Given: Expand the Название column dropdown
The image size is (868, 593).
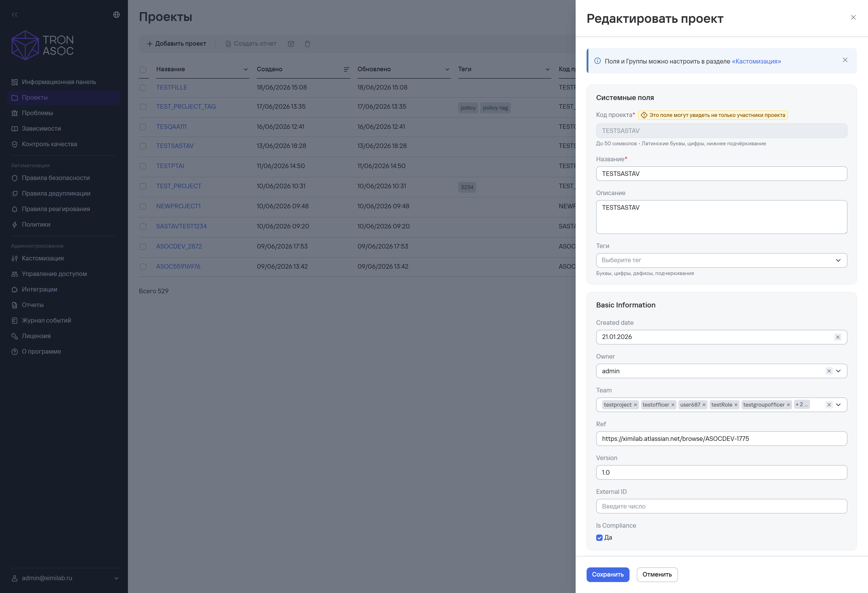Looking at the screenshot, I should point(245,69).
